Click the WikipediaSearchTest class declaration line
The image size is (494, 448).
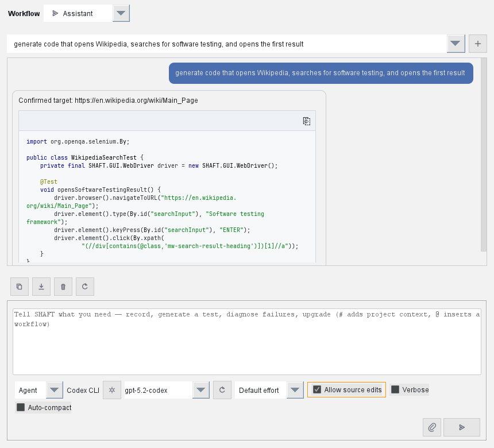(85, 157)
